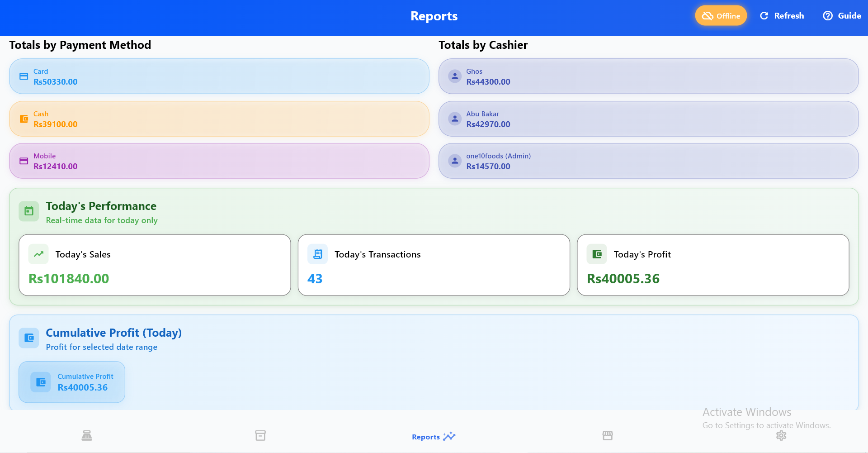Click the Today's Transactions receipt icon

(x=317, y=254)
